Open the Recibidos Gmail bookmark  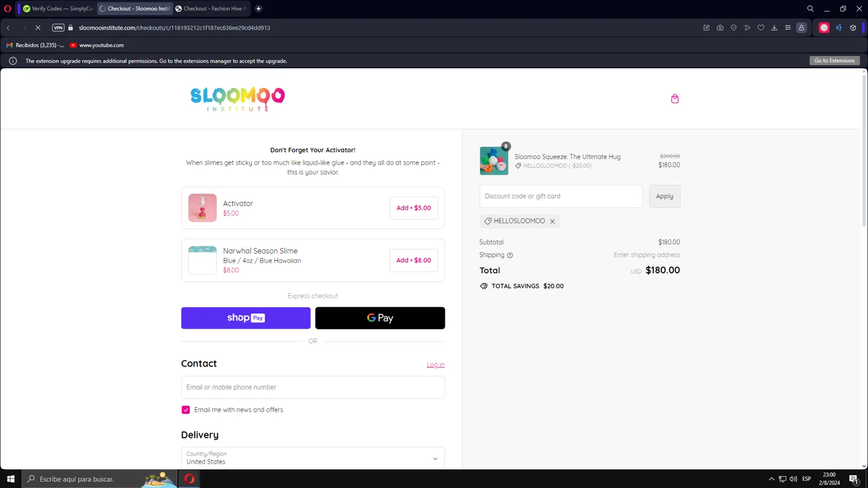(35, 45)
